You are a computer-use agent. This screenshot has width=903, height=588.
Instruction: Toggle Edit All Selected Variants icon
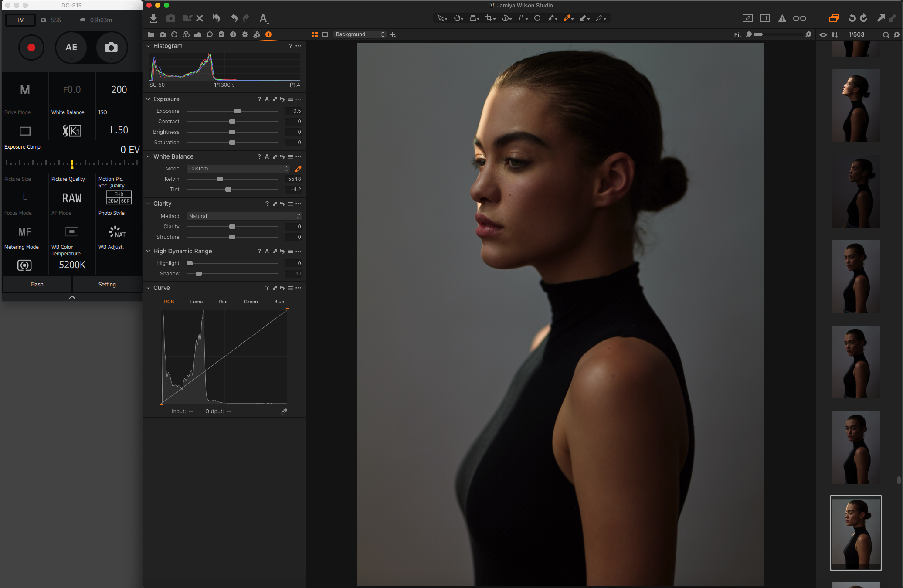(834, 18)
